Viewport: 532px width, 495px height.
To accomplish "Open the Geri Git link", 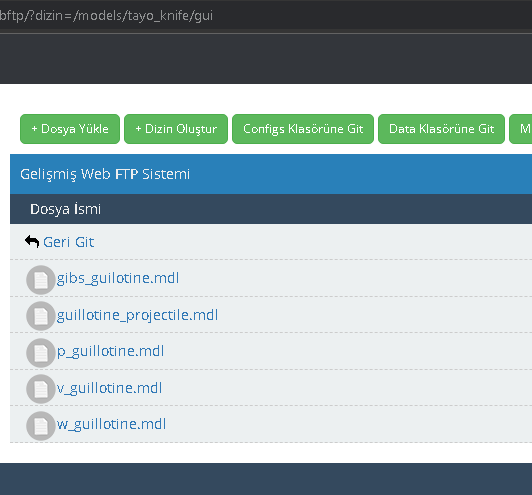I will pyautogui.click(x=69, y=242).
